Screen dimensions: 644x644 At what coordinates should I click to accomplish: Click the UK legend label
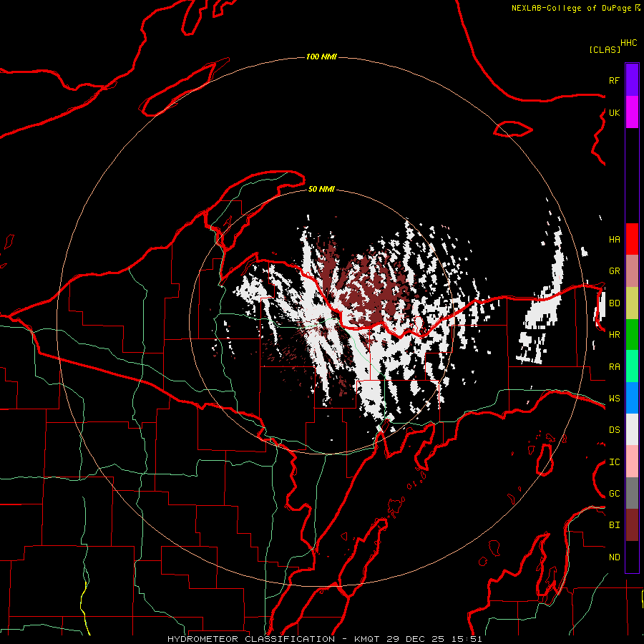(614, 112)
